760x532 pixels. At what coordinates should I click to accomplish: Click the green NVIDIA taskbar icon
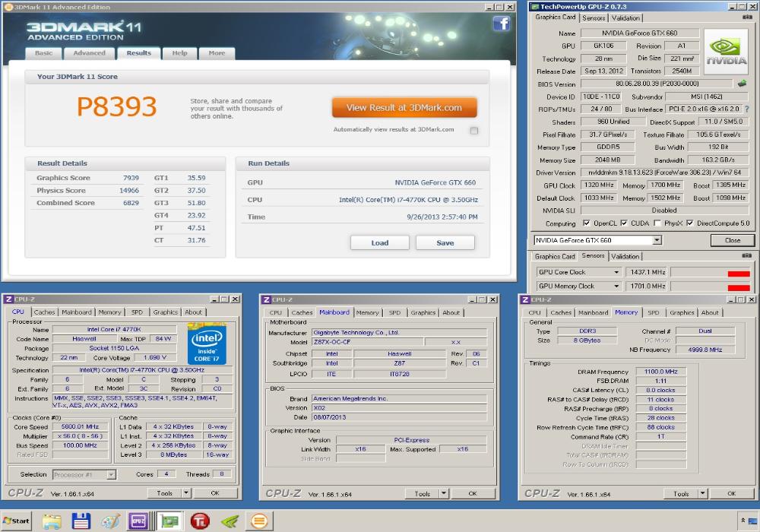click(x=230, y=521)
